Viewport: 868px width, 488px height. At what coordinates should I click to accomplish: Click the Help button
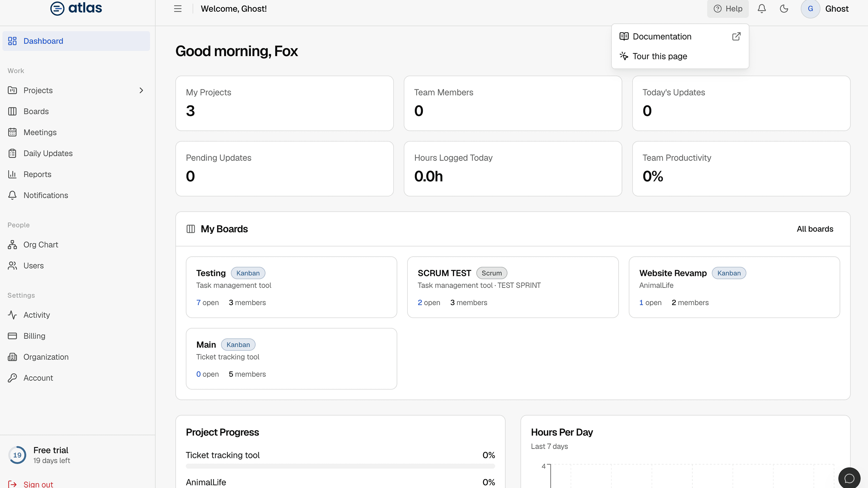coord(728,9)
